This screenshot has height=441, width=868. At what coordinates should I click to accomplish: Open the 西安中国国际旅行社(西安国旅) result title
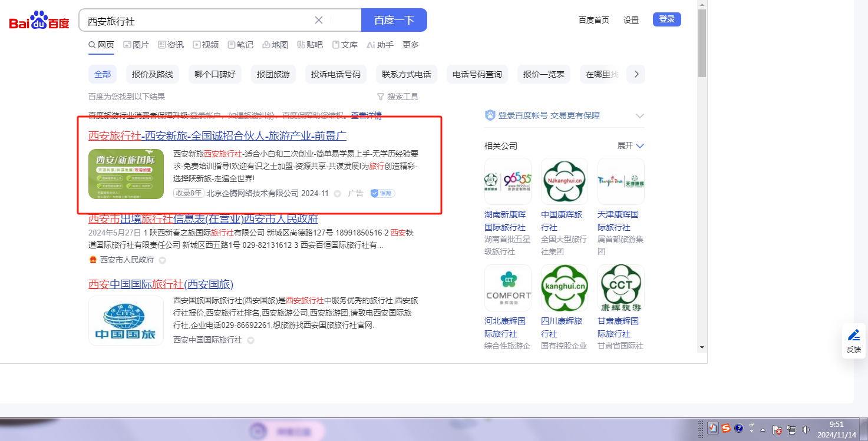[161, 284]
